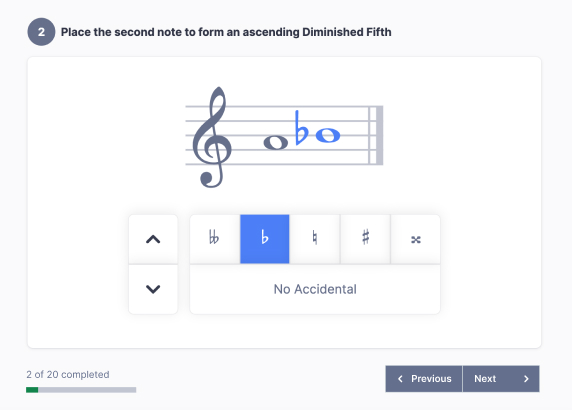The image size is (572, 410).
Task: Toggle the flat accidental button
Action: pos(265,239)
